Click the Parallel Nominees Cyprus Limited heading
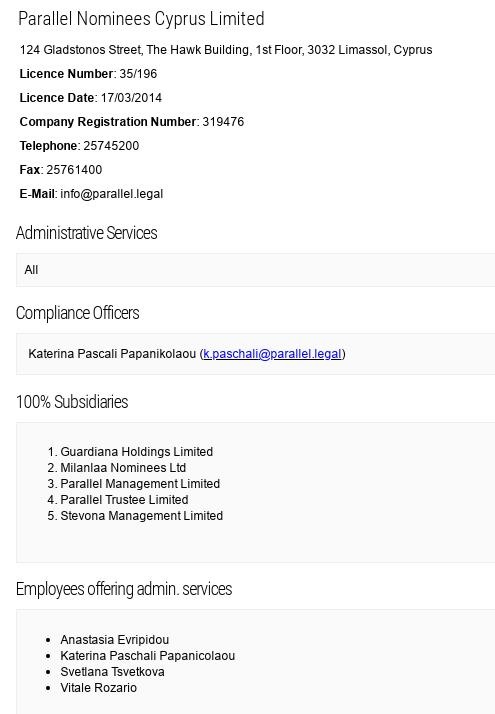Viewport: 495px width, 714px height. tap(141, 19)
